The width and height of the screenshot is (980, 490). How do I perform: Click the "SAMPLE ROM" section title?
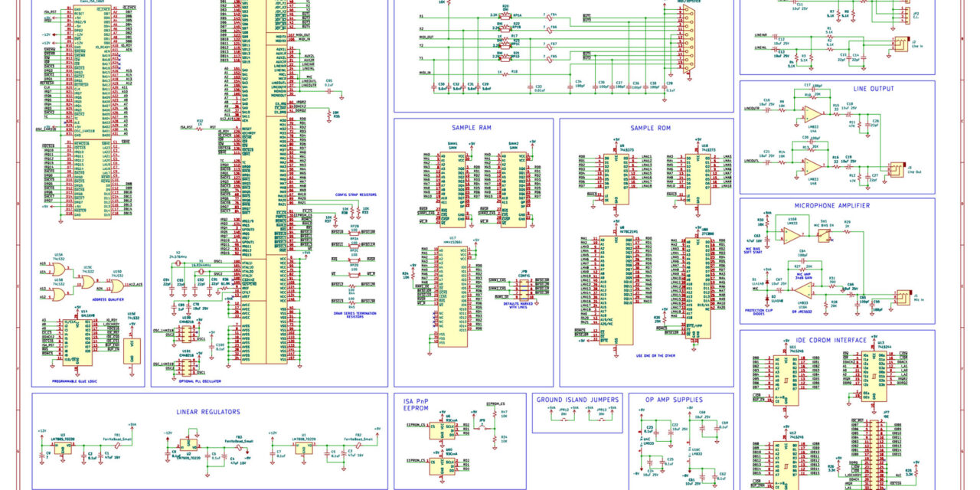pos(650,128)
